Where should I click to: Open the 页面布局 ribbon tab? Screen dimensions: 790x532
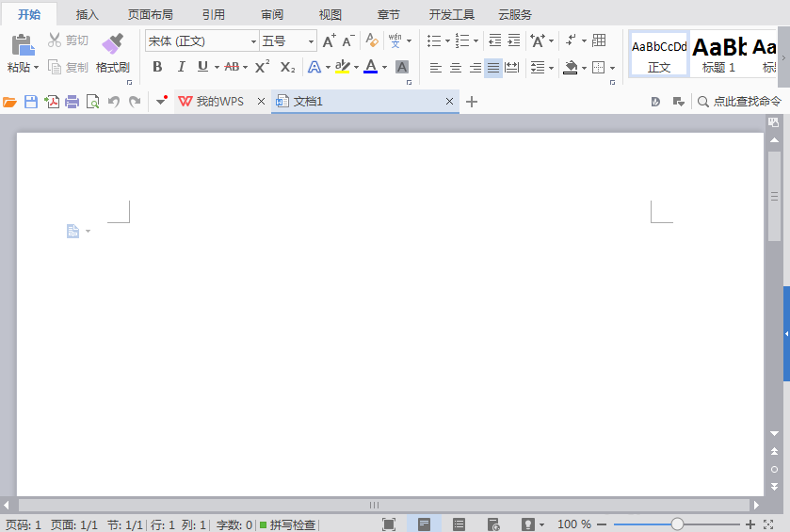tap(151, 15)
